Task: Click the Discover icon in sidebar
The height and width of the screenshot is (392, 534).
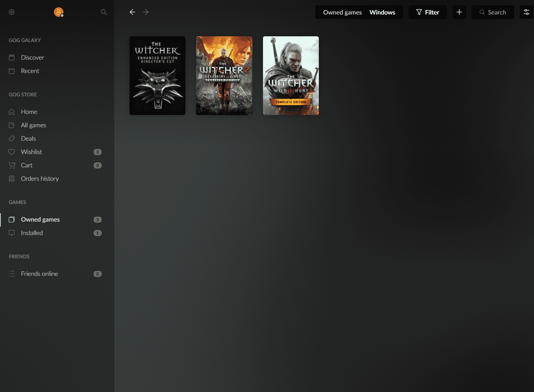Action: [12, 57]
